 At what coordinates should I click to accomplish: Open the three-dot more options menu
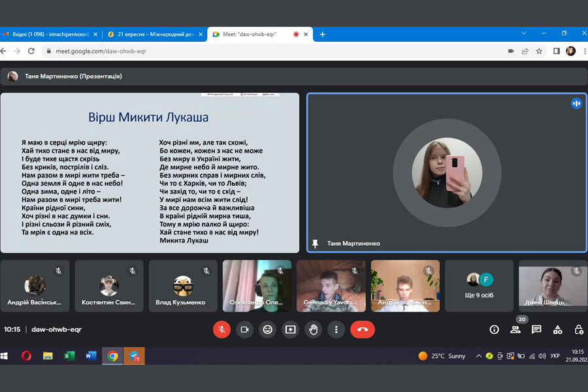click(x=336, y=329)
